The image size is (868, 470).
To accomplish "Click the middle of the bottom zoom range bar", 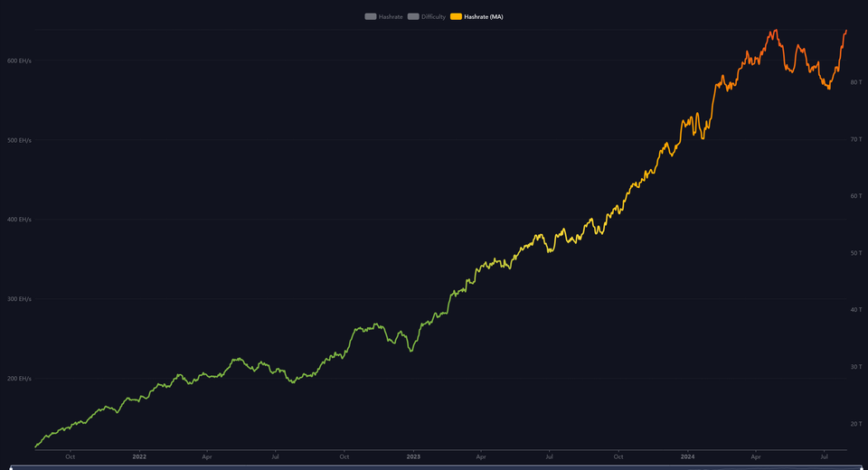I will 434,466.
